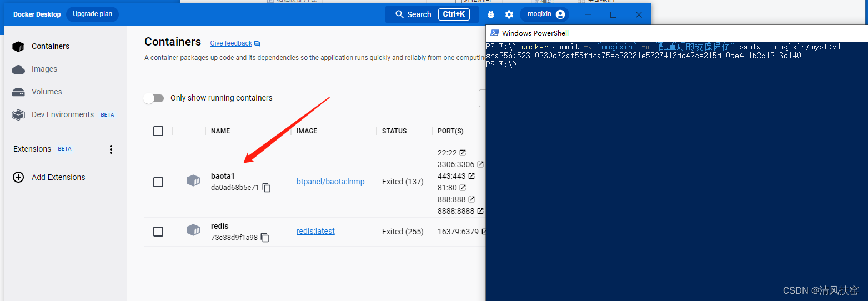Click the Dev Environments box icon
Image resolution: width=868 pixels, height=301 pixels.
pyautogui.click(x=18, y=114)
